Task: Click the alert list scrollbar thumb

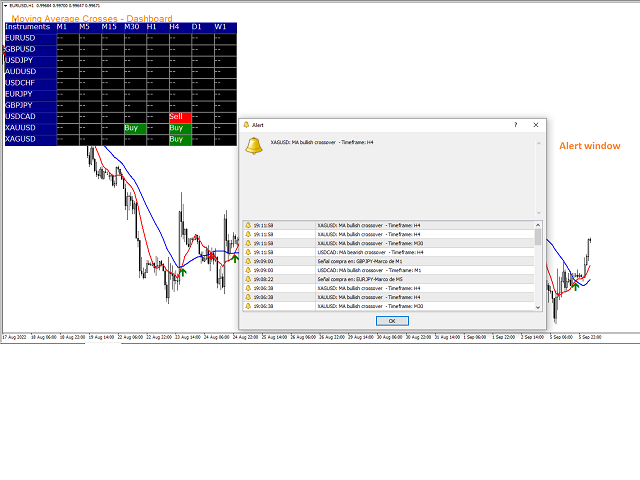Action: [538, 237]
